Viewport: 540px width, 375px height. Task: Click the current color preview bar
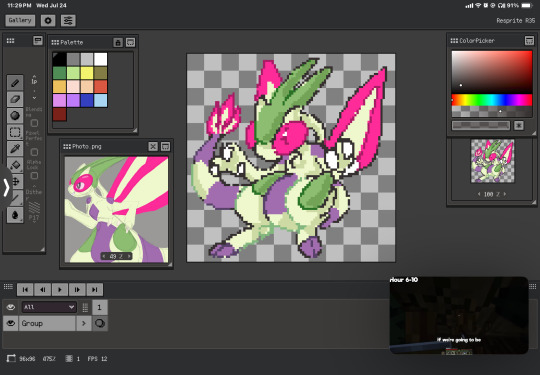(x=481, y=125)
